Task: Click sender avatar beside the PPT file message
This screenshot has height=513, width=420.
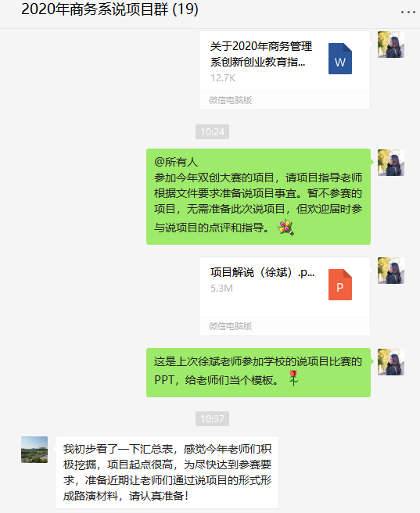Action: [x=391, y=271]
